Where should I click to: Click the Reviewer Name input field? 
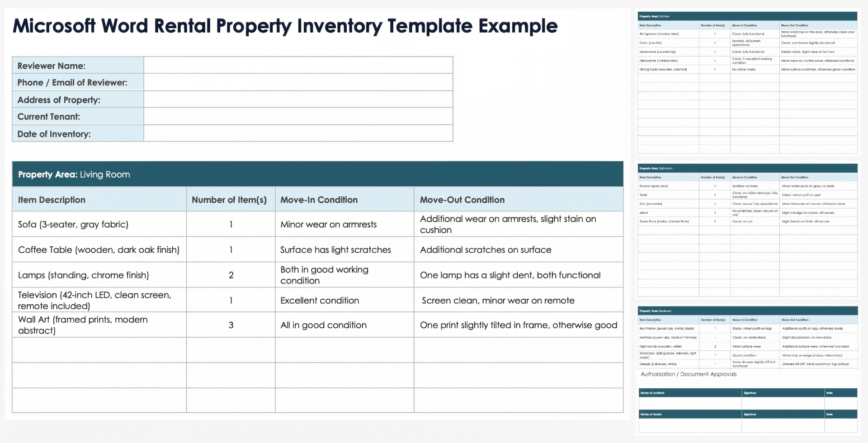(x=298, y=65)
